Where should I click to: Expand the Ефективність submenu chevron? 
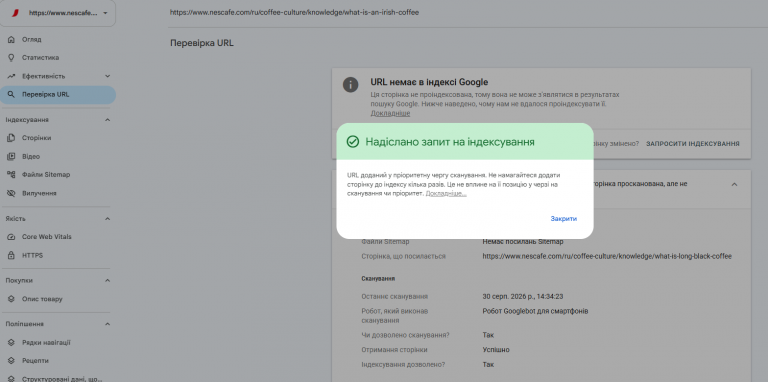pyautogui.click(x=107, y=76)
